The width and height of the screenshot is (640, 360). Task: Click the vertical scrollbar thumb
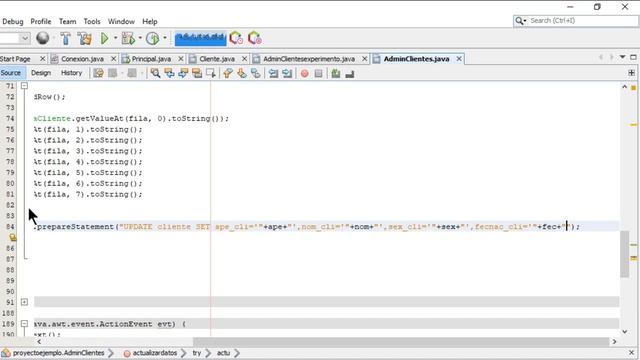624,254
